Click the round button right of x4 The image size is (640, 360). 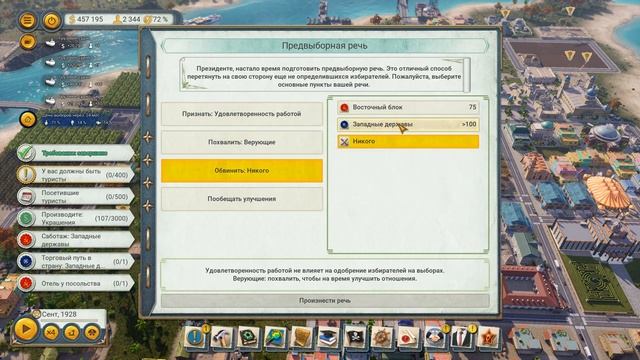[x=71, y=333]
